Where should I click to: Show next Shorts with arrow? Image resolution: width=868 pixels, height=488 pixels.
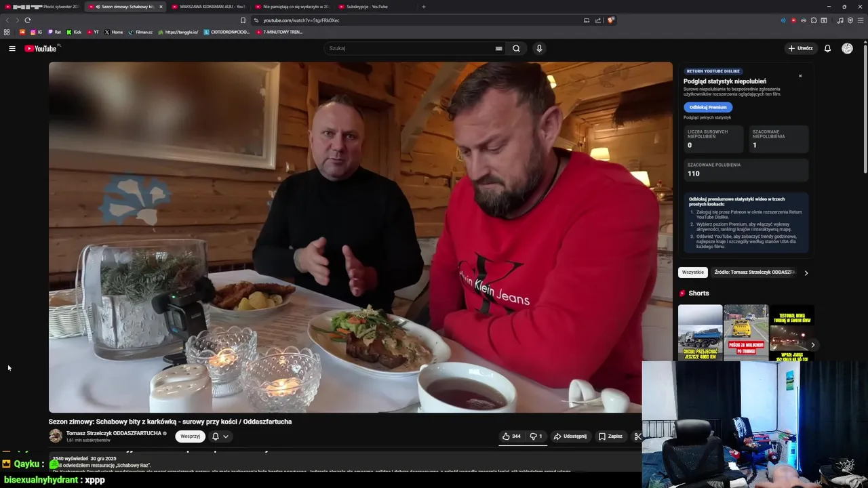(812, 345)
